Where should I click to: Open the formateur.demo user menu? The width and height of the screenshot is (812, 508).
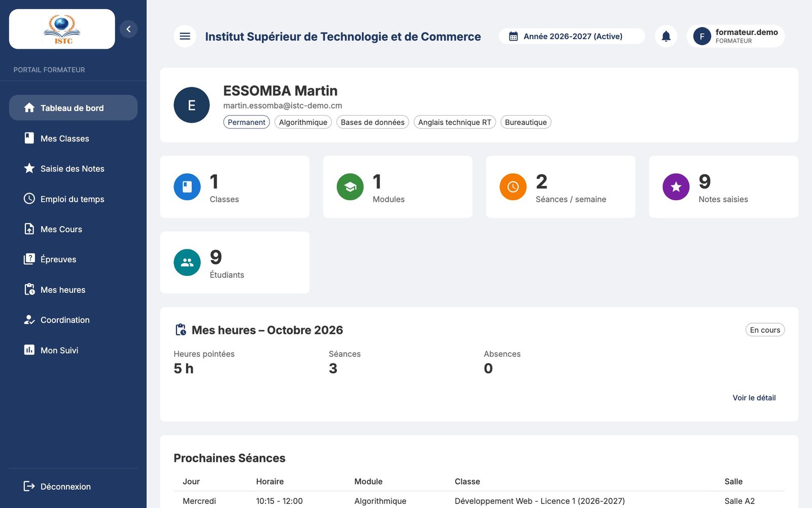pyautogui.click(x=735, y=36)
